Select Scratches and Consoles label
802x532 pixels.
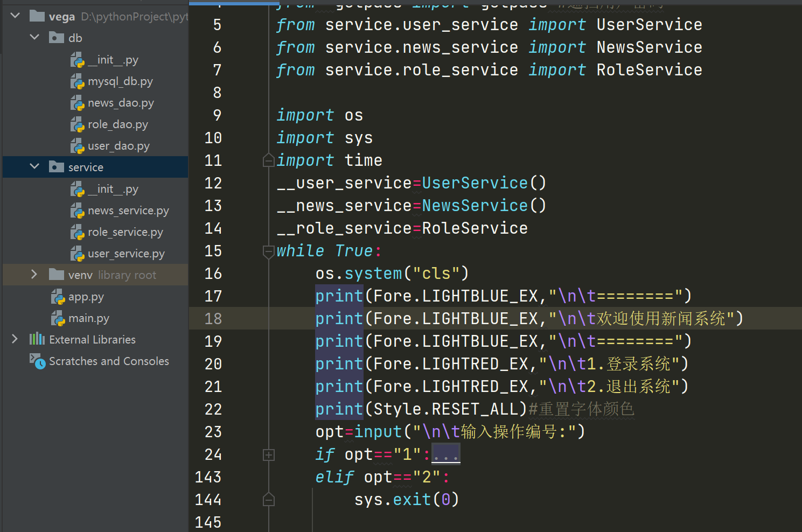pos(109,361)
